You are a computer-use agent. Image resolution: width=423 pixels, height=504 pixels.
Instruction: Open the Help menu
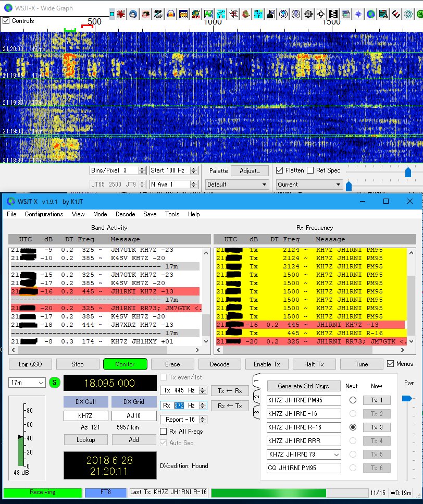(x=194, y=214)
